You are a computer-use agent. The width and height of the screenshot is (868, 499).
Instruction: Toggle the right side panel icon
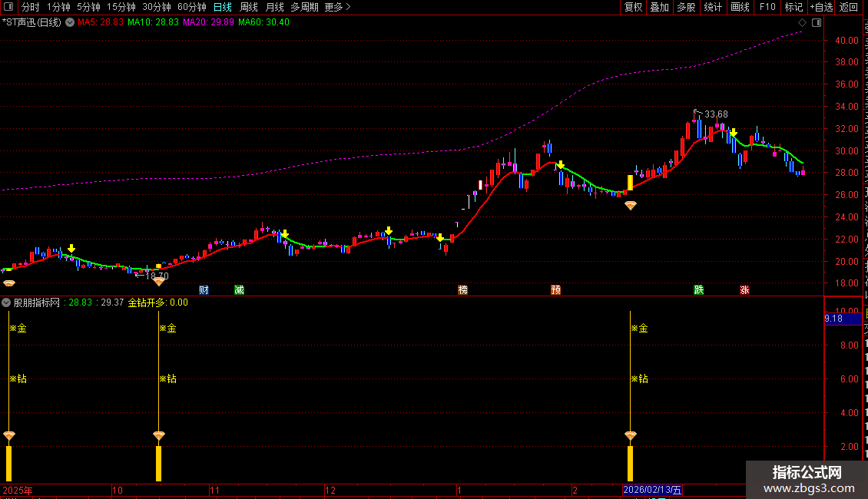point(817,23)
